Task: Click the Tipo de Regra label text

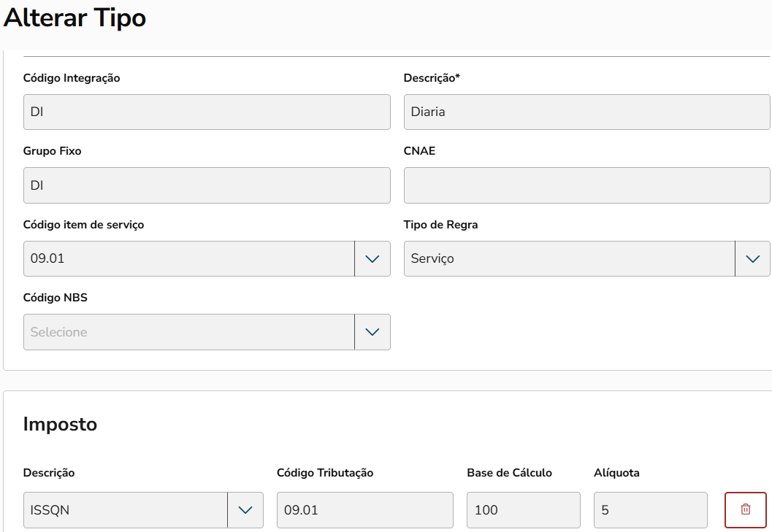Action: [x=440, y=225]
